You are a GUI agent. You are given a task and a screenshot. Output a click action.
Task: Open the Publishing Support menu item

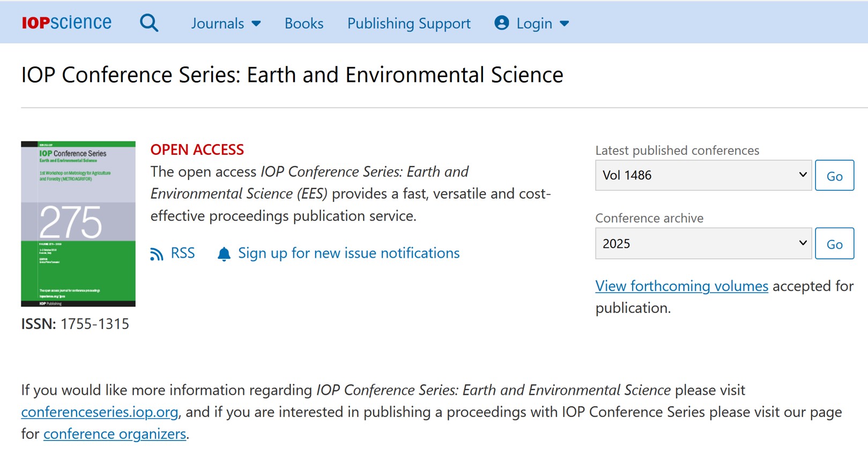pyautogui.click(x=409, y=24)
